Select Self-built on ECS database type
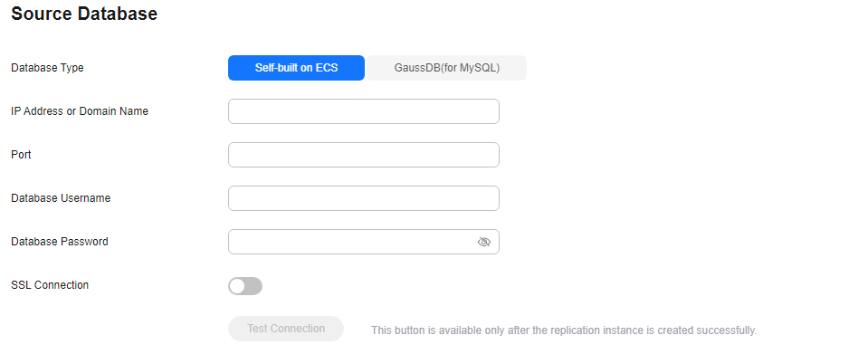This screenshot has width=868, height=354. [296, 68]
